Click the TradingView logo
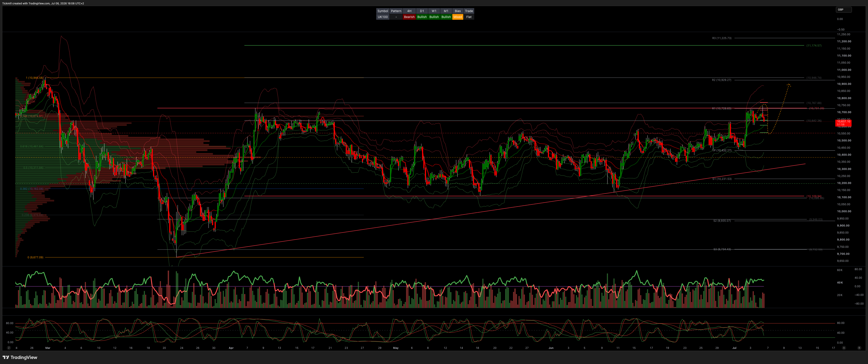This screenshot has height=364, width=868. tap(20, 357)
